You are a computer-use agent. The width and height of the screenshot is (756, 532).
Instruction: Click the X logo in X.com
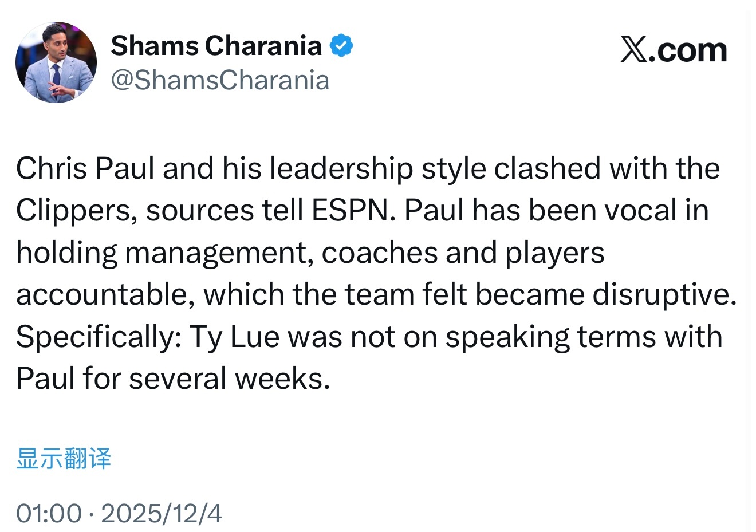pyautogui.click(x=634, y=50)
